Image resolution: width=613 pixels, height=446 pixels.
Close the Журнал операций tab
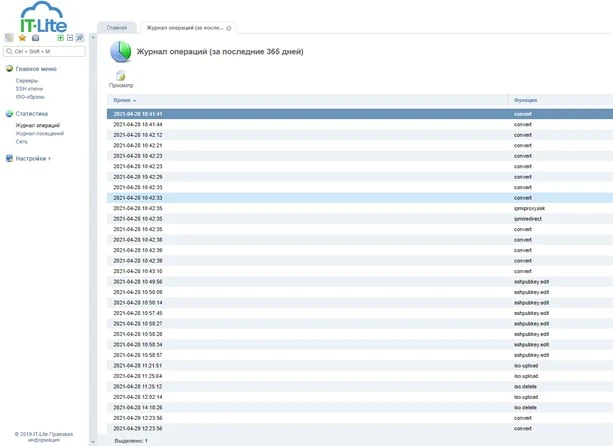[229, 29]
